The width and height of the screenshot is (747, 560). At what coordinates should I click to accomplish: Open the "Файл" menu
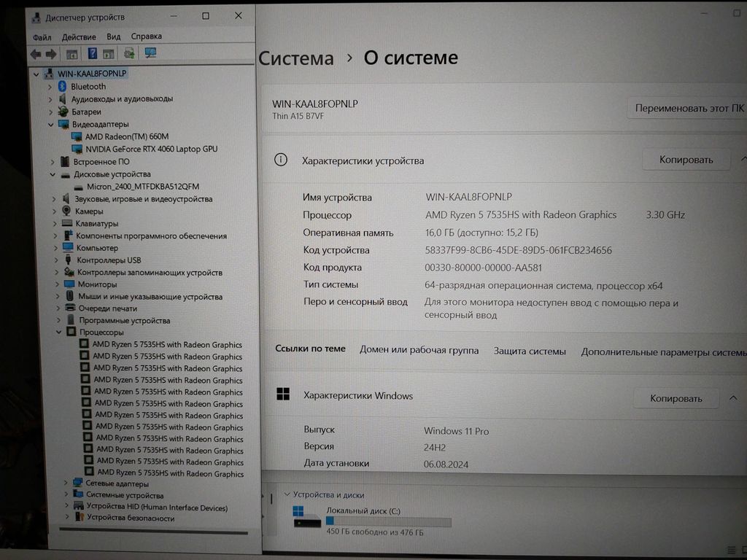pyautogui.click(x=42, y=37)
